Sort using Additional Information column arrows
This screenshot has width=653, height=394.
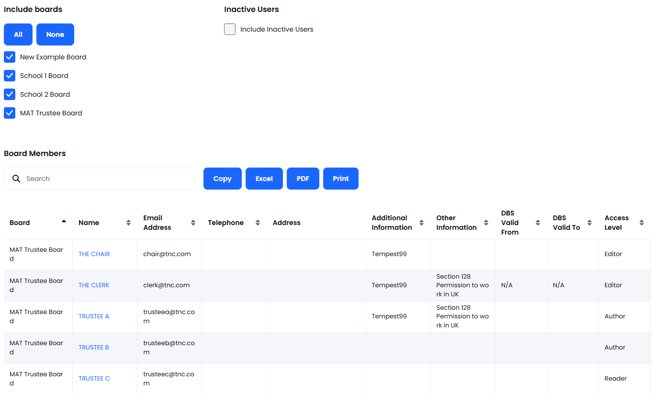[421, 223]
